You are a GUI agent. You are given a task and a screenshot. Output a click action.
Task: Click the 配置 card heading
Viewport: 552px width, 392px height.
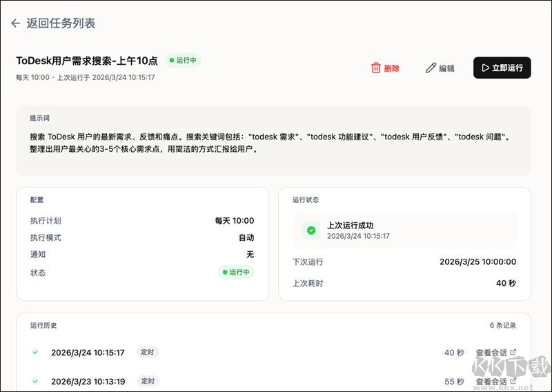37,199
